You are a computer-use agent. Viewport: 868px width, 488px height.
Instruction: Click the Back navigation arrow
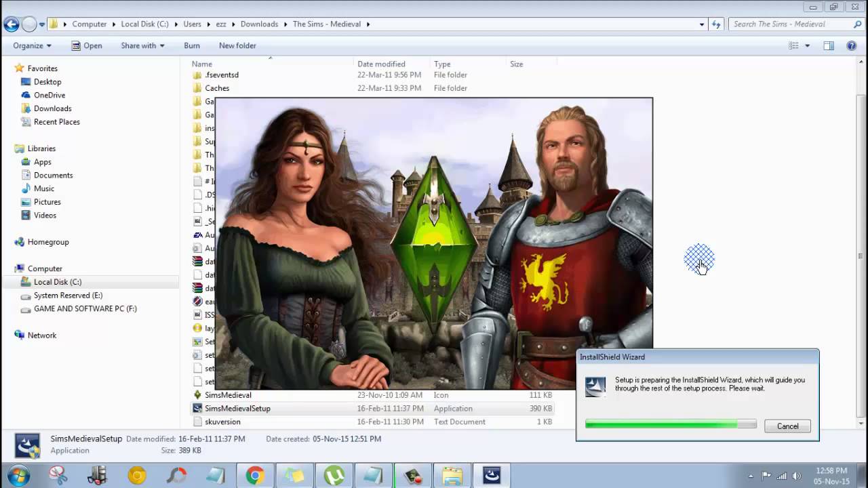pyautogui.click(x=11, y=24)
